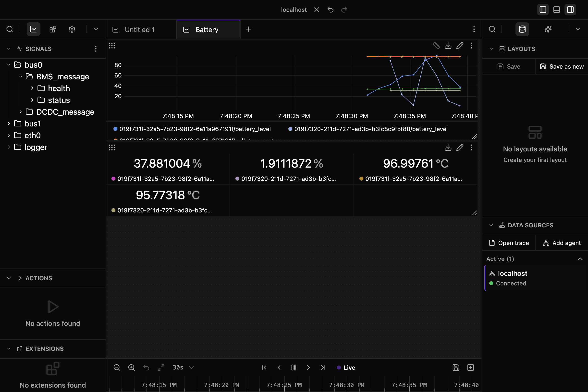Expand left toolbar chevron dropdown

[x=96, y=29]
